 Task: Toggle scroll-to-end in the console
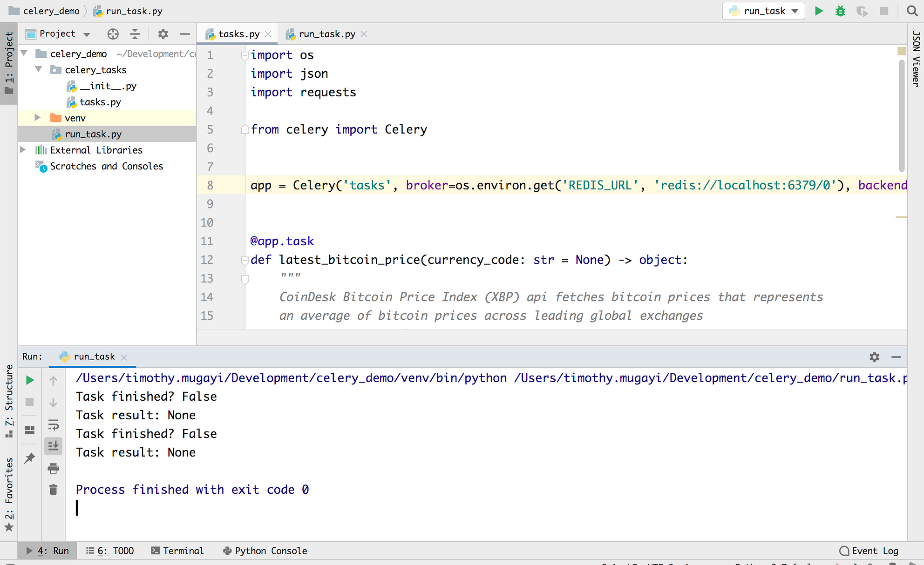point(53,446)
